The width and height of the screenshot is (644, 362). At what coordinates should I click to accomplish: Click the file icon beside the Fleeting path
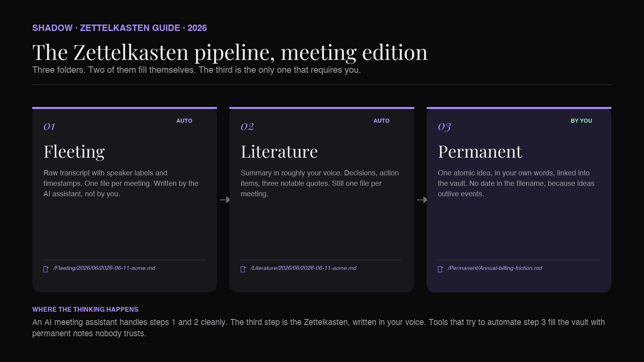point(46,269)
